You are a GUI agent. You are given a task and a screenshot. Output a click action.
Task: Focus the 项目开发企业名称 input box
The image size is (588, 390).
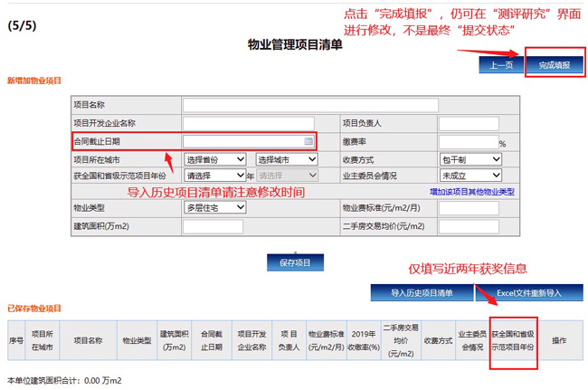248,124
